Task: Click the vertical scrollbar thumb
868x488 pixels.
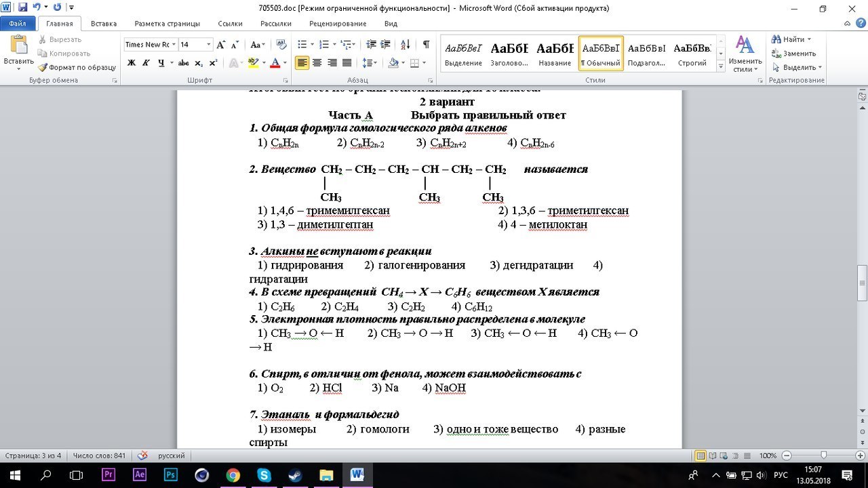Action: (863, 283)
